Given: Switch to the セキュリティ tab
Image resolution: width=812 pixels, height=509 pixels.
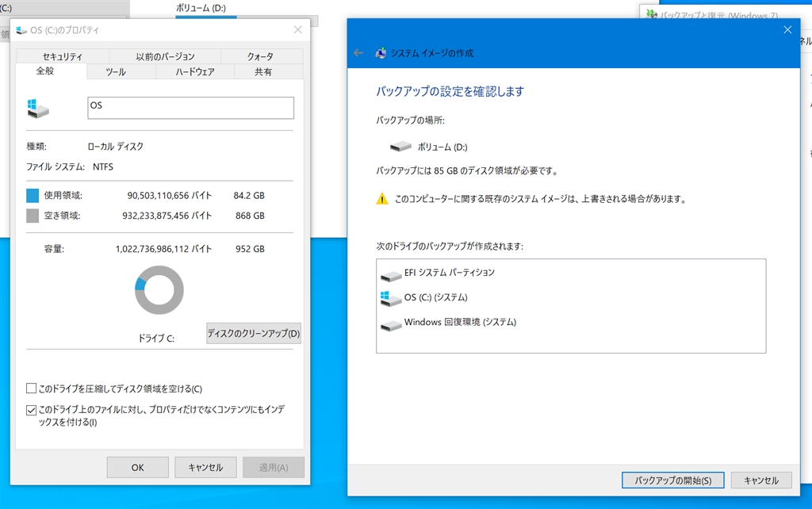Looking at the screenshot, I should (x=62, y=56).
